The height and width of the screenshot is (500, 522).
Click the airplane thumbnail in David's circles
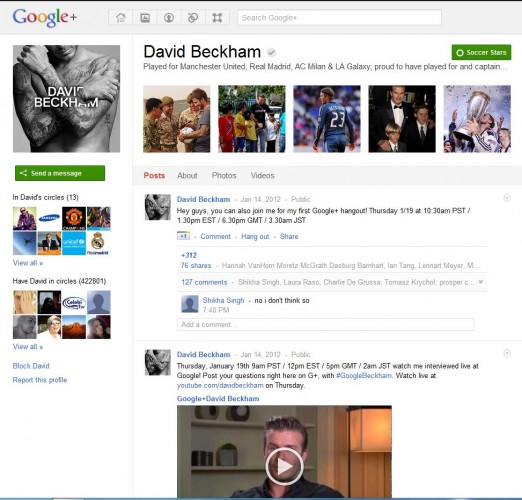(25, 243)
